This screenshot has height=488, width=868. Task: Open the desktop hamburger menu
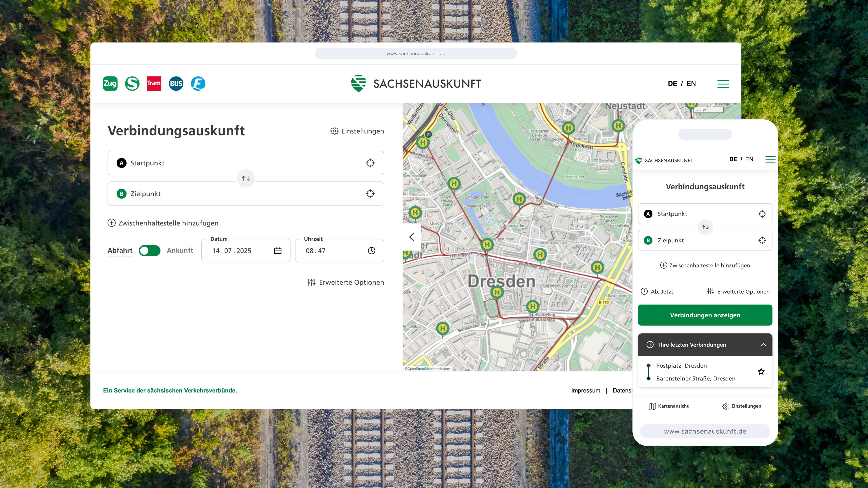723,84
